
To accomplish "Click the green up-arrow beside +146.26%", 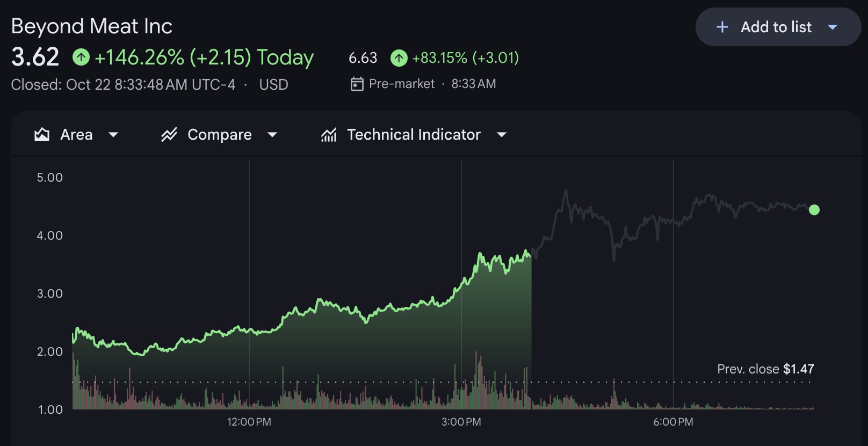I will click(81, 57).
